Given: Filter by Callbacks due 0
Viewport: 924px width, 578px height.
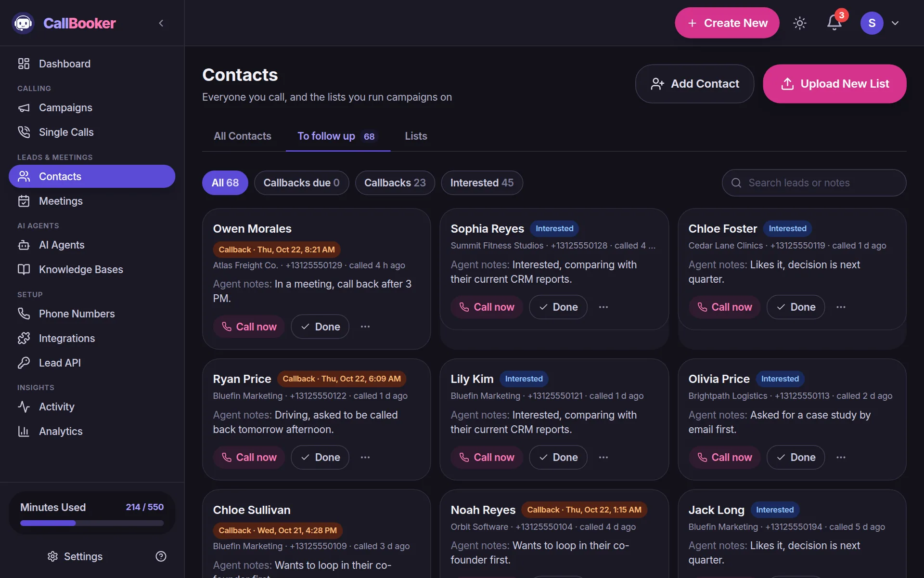Looking at the screenshot, I should (x=301, y=183).
